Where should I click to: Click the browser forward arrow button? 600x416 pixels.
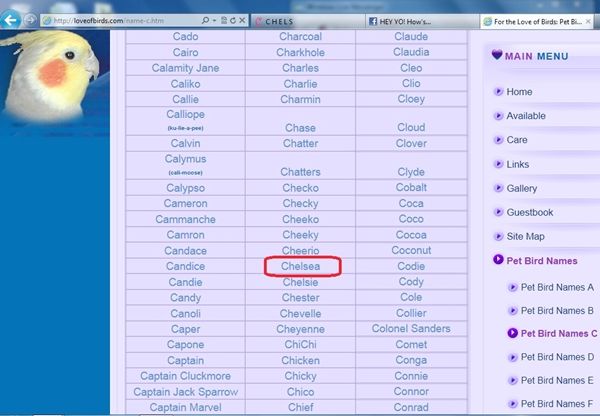[x=29, y=19]
